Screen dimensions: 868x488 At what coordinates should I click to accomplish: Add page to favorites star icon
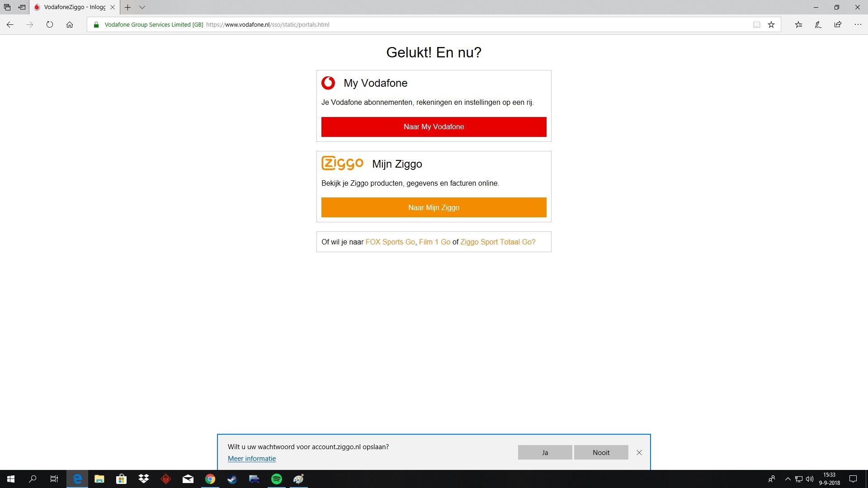(771, 25)
